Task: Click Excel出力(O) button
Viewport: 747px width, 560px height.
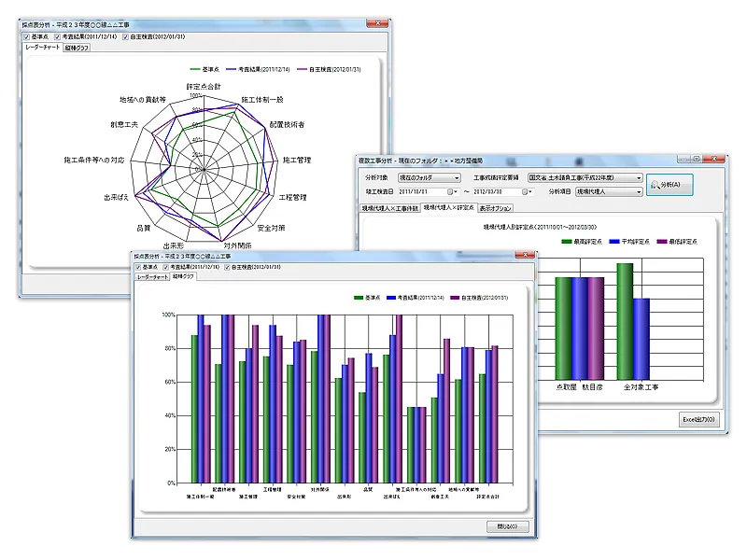Action: tap(698, 419)
